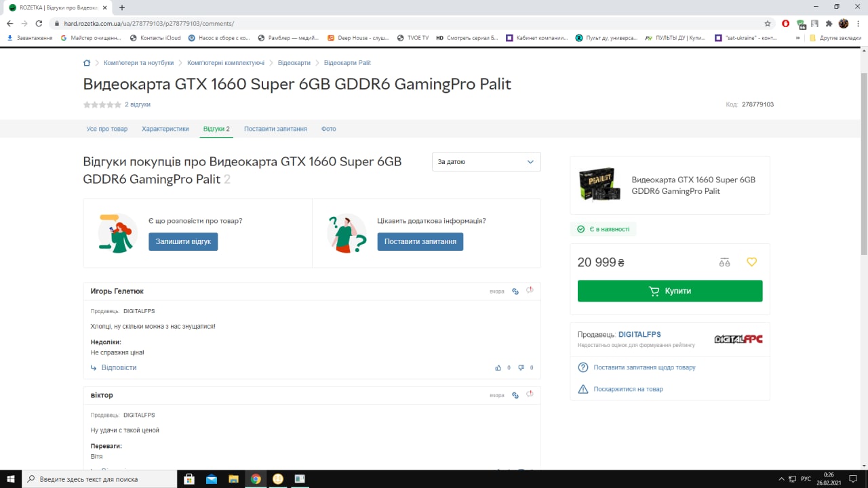The height and width of the screenshot is (488, 868).
Task: Go to home breadcrumb icon
Action: point(87,63)
